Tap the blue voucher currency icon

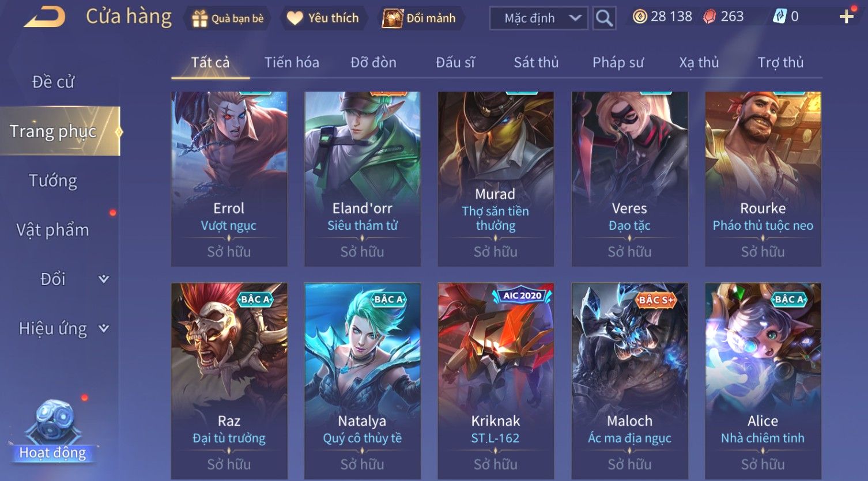coord(780,17)
